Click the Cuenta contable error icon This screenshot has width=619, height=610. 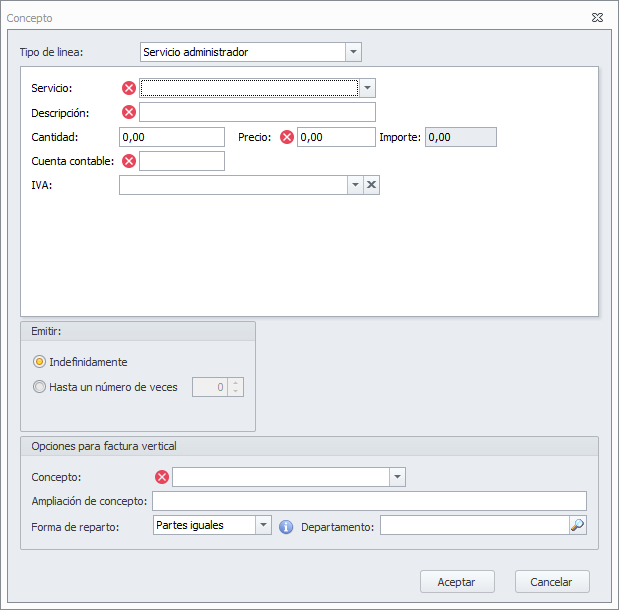(129, 161)
